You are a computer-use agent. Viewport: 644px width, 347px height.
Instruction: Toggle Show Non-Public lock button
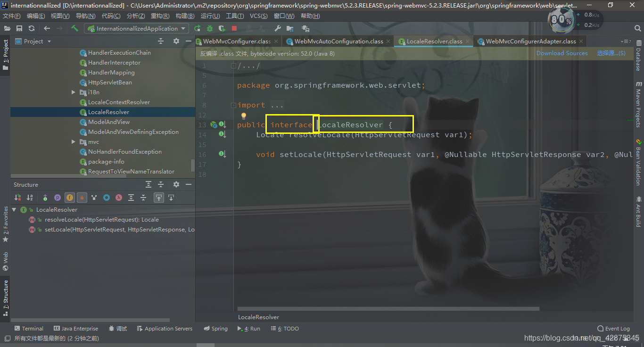click(82, 198)
